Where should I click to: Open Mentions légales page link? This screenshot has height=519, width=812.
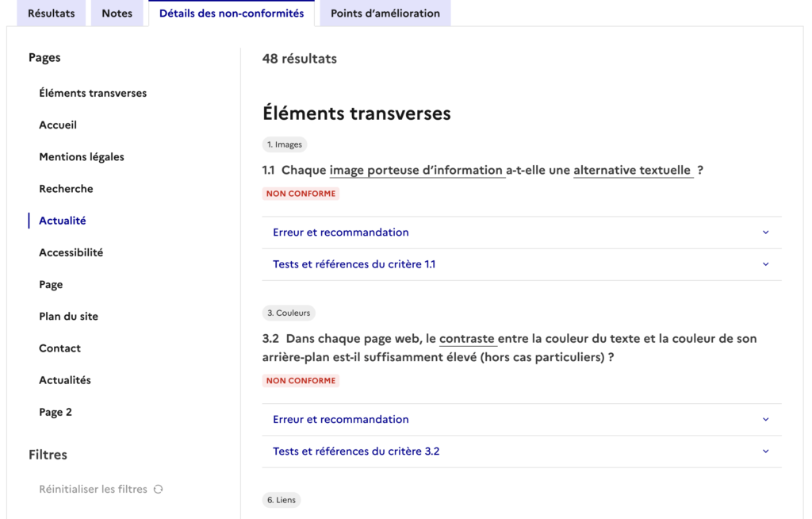(x=82, y=157)
